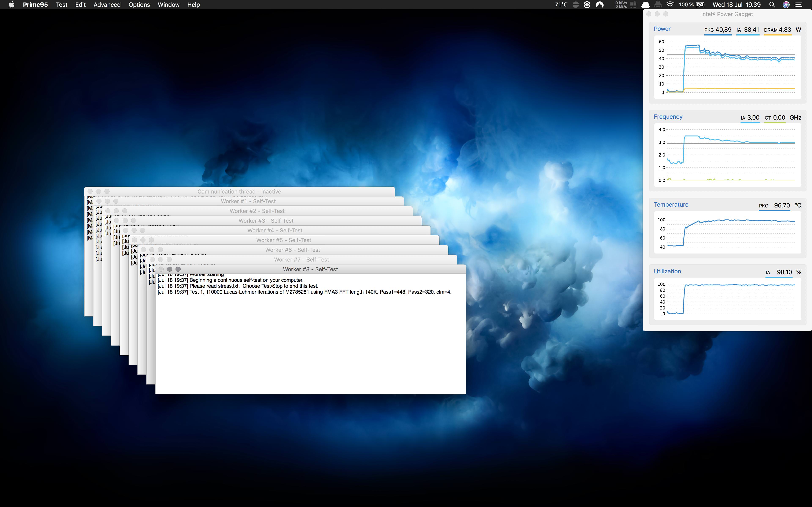This screenshot has height=507, width=812.
Task: Open the Apple menu
Action: coord(11,5)
